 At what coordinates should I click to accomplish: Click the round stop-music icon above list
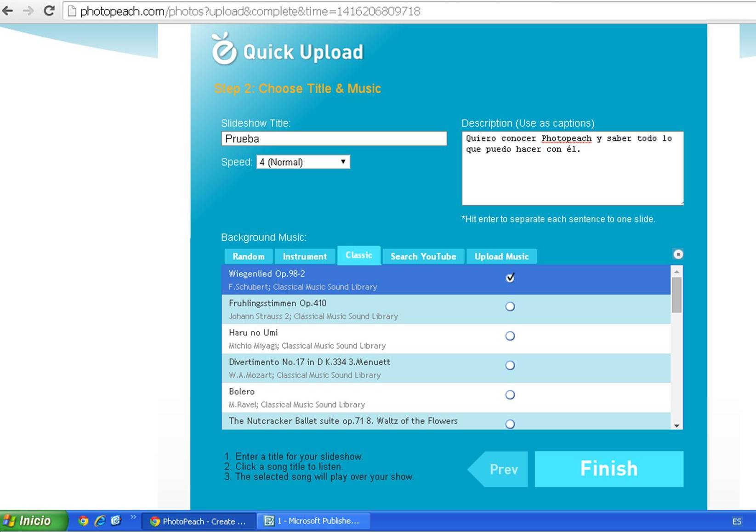678,254
